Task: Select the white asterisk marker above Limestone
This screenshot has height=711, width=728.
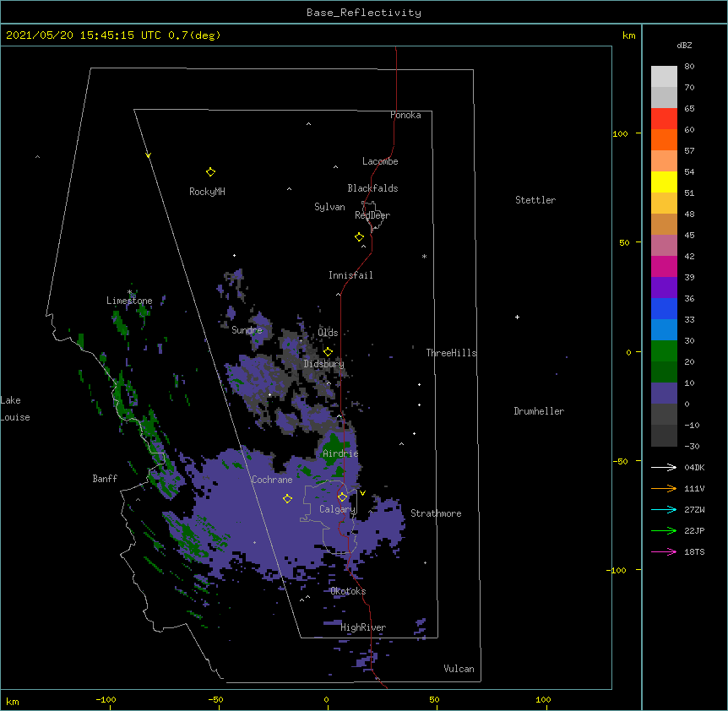Action: click(x=129, y=292)
